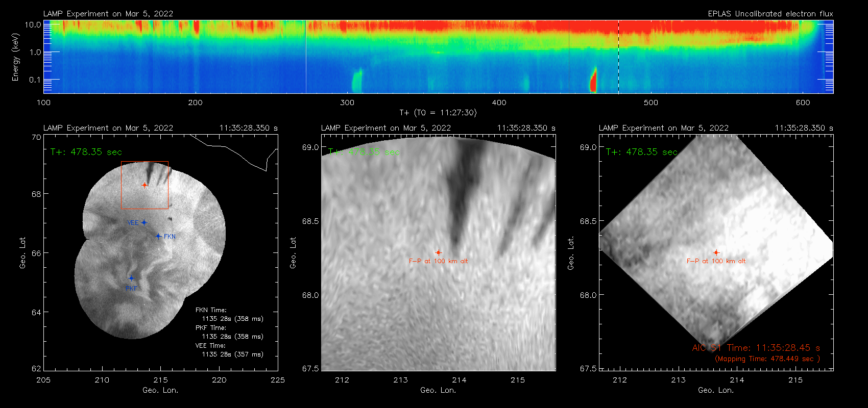Click the AIC S1 Time: 11:35:28.45 s text
The width and height of the screenshot is (868, 408).
click(x=756, y=348)
